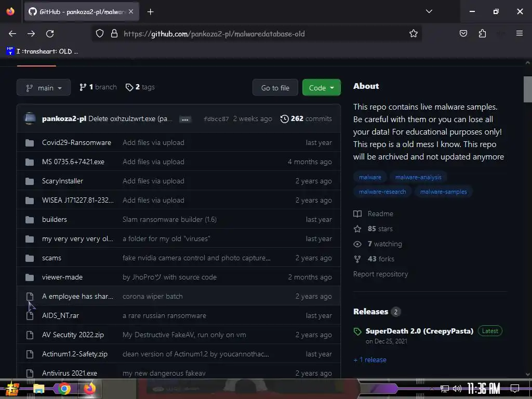Open the A employee has shar... file
Viewport: 532px width, 399px height.
[77, 297]
